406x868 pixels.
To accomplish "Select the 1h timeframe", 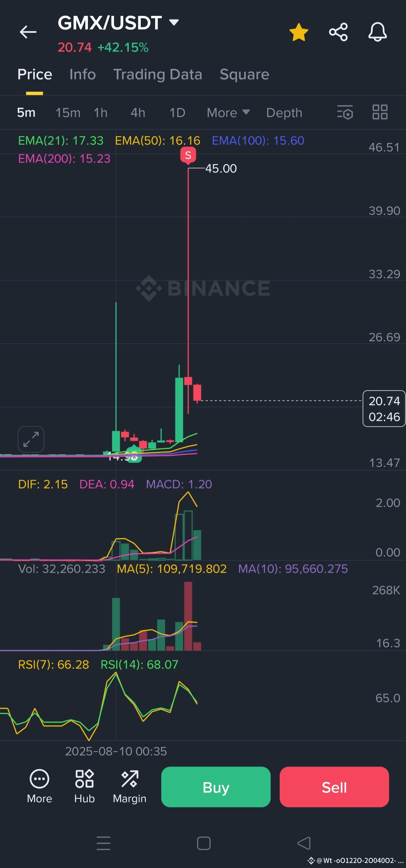I will pos(100,112).
